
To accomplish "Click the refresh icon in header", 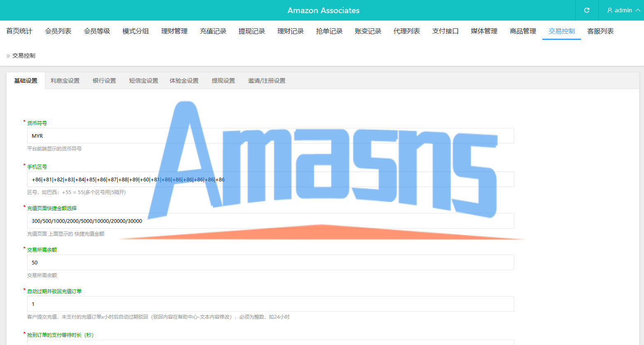I will [587, 10].
